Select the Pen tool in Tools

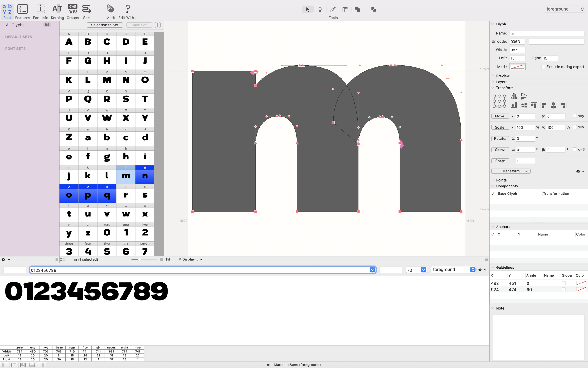[320, 9]
